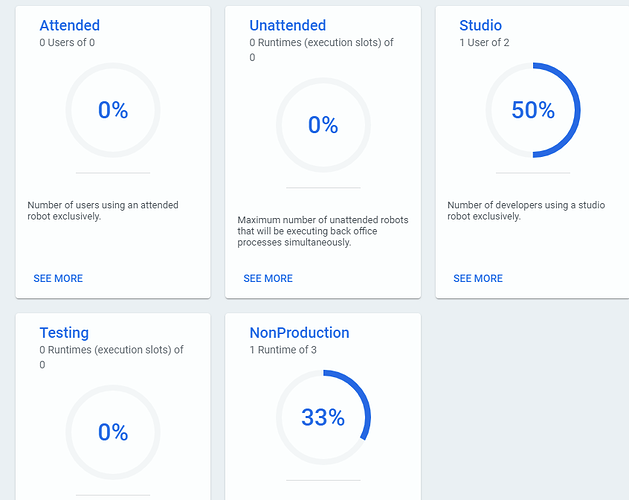Click the Attended card title
Viewport: 629px width, 500px height.
click(x=69, y=25)
